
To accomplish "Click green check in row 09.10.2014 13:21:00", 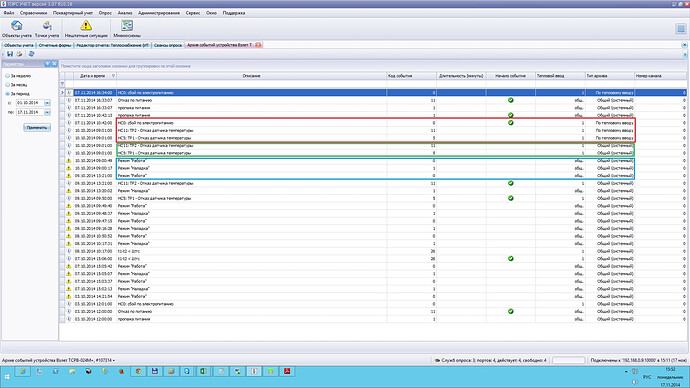I will pos(510,183).
